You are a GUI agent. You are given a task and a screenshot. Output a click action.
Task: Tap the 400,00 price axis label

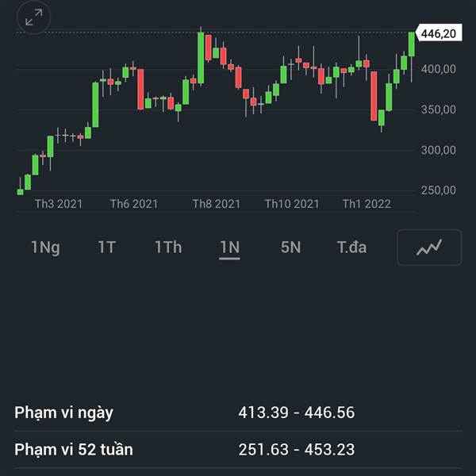click(438, 69)
